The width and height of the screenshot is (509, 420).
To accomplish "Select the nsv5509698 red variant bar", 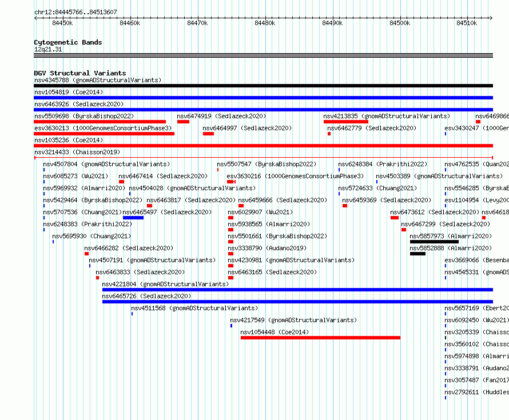I will pyautogui.click(x=100, y=122).
